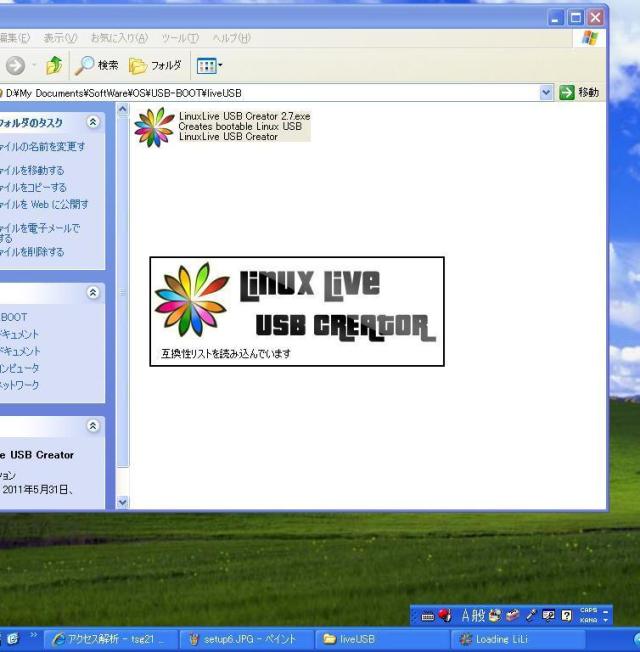
Task: Open the LinuxLive USB Creator 2.7.exe file icon
Action: pyautogui.click(x=154, y=127)
